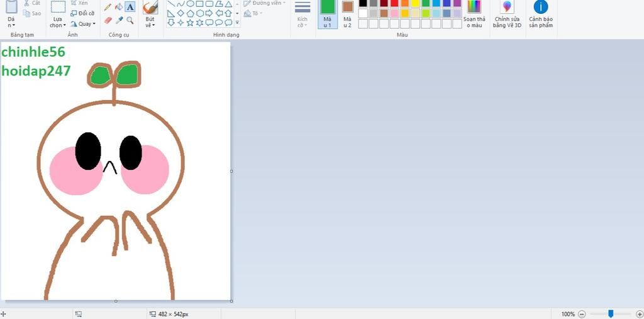Click the Cắt cut button

pyautogui.click(x=32, y=3)
